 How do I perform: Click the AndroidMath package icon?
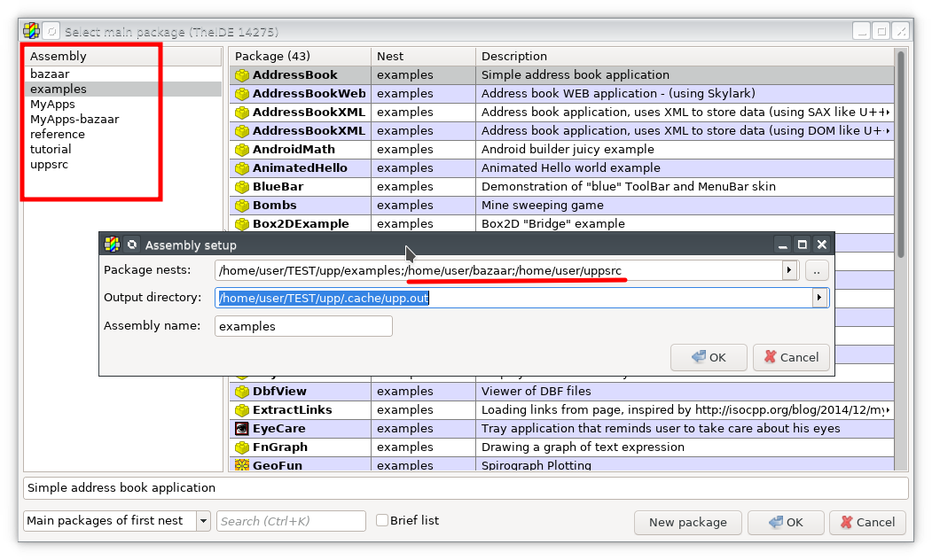(242, 150)
